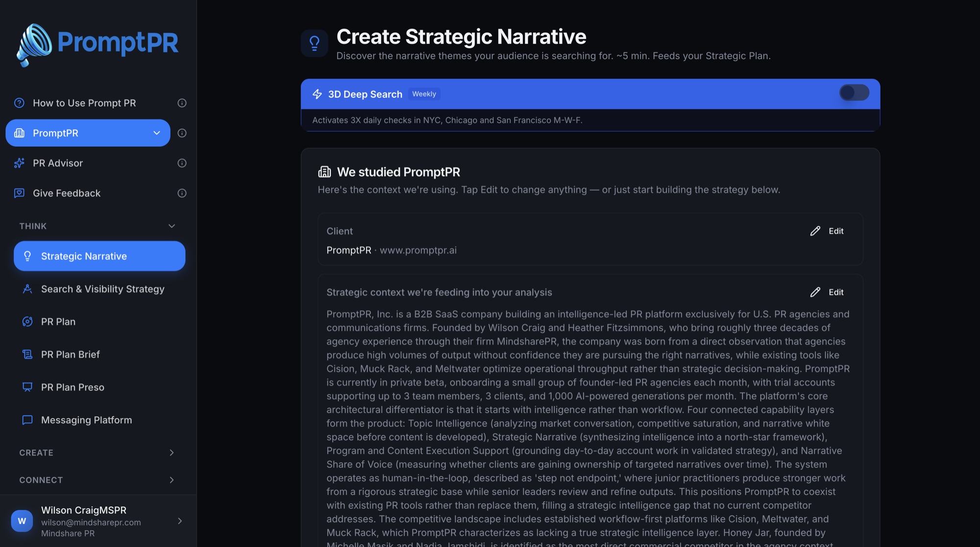Viewport: 980px width, 547px height.
Task: Click the strategic context paragraph text
Action: [x=588, y=427]
